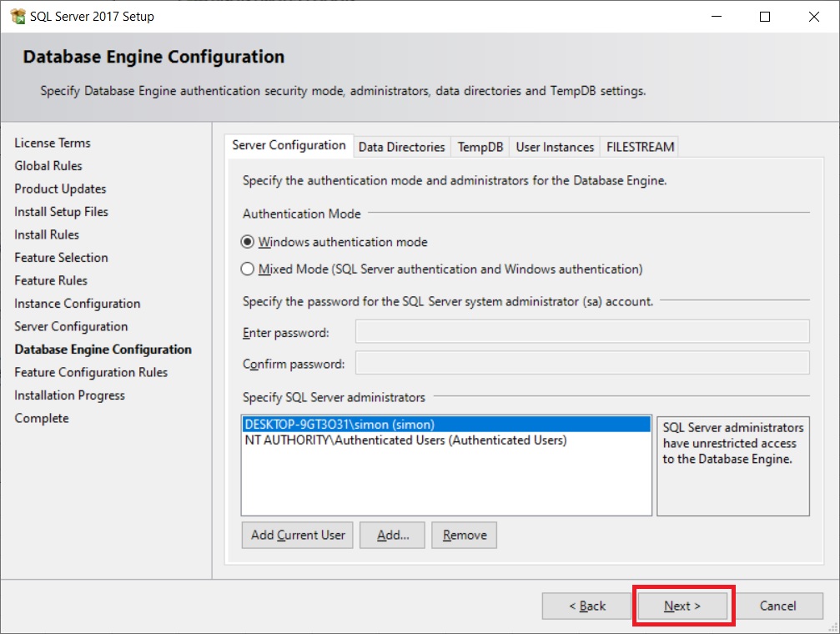Click the Next button
840x634 pixels.
coord(682,606)
